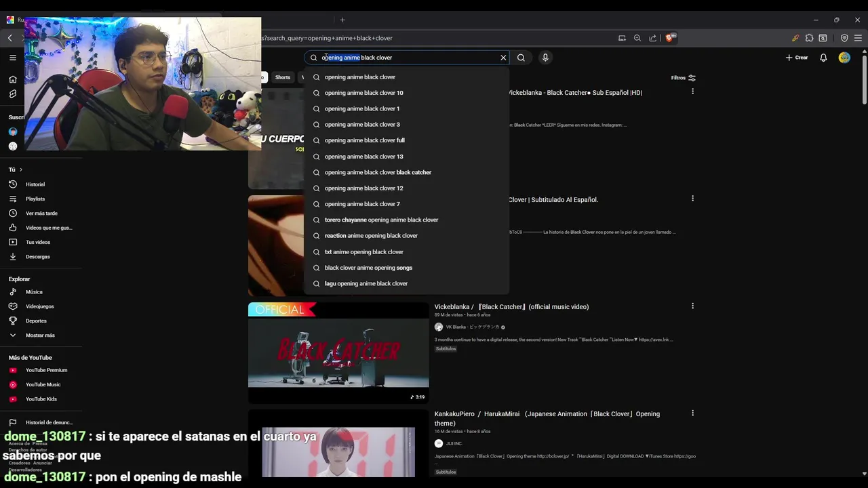Open the KankakuPiero HarukaMirai video title
The width and height of the screenshot is (868, 488).
click(547, 418)
